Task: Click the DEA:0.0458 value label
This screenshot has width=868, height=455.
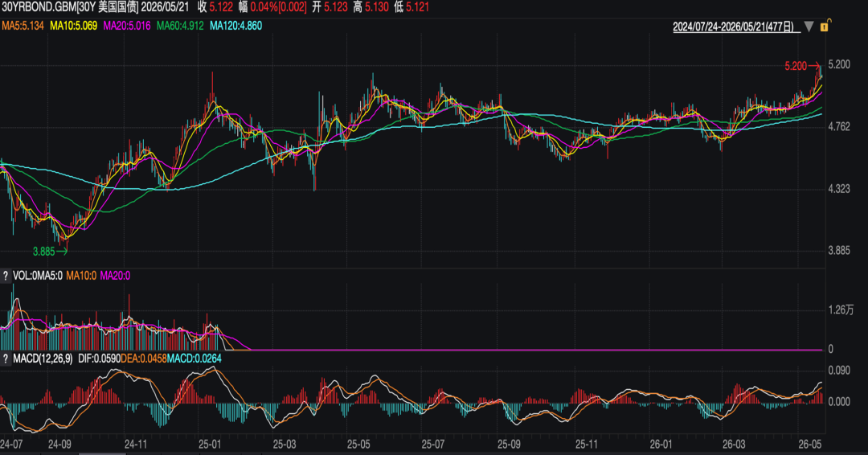Action: 144,359
